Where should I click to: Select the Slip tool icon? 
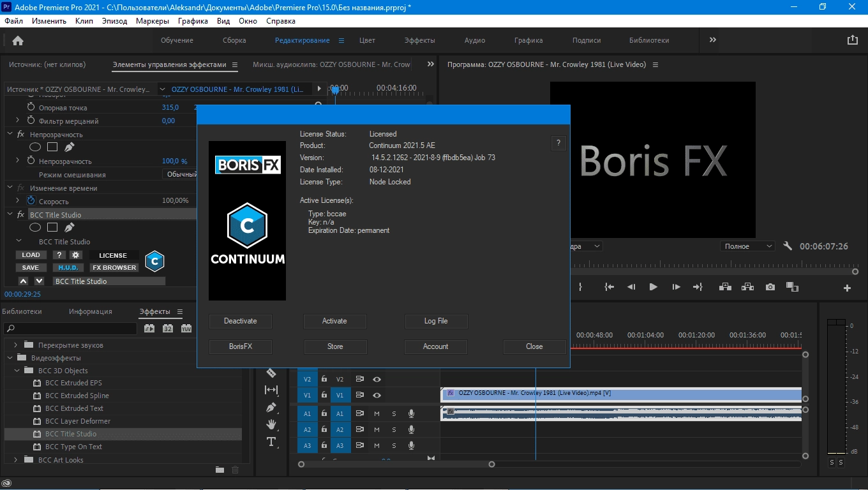(271, 390)
